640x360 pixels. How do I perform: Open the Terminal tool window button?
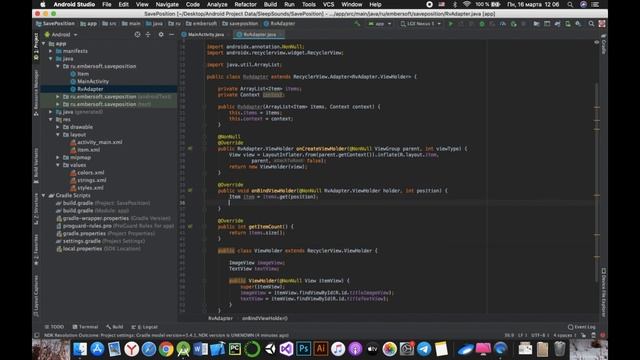[85, 327]
